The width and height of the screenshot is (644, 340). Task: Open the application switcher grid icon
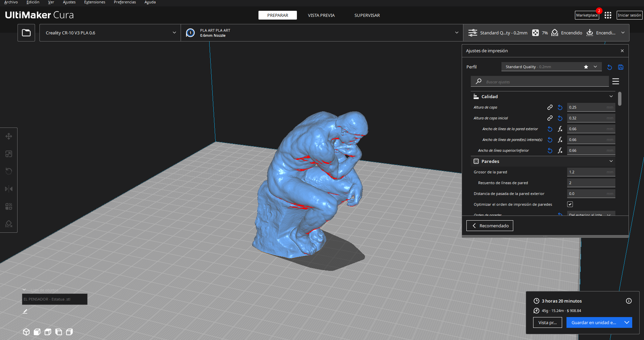pos(608,15)
